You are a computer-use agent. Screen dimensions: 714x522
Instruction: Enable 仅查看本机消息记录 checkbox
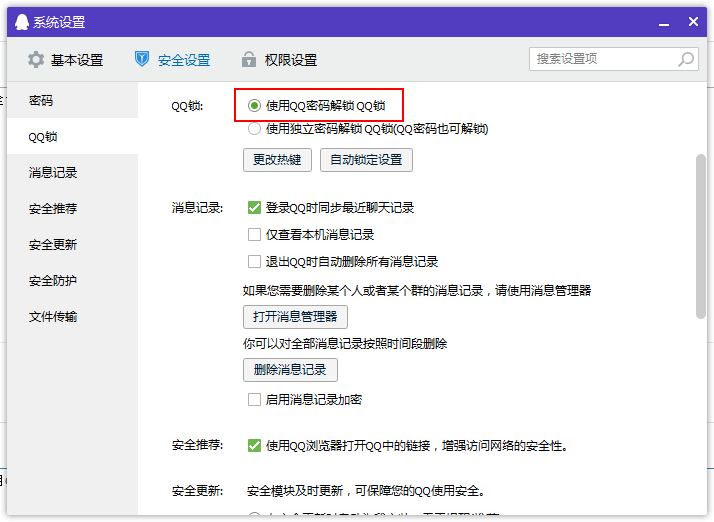click(x=254, y=235)
